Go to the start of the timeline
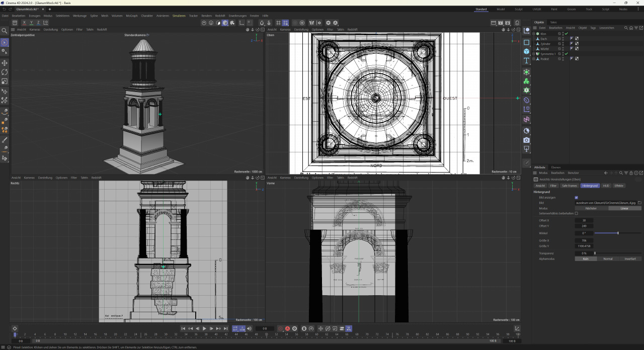 tap(184, 328)
